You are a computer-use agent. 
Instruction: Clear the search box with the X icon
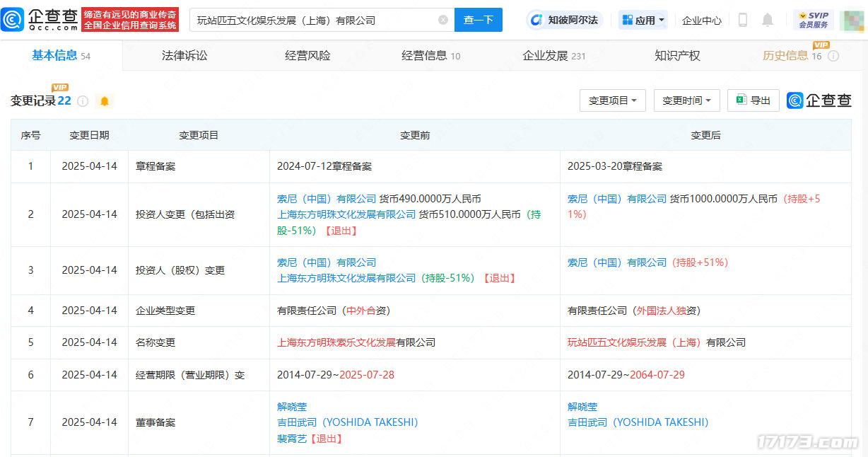point(443,21)
